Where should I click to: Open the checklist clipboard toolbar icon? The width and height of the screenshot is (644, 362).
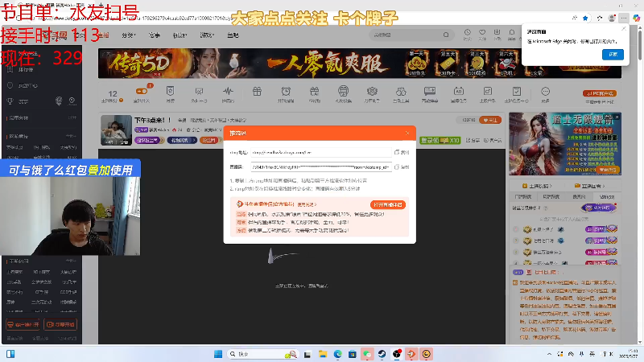[x=516, y=93]
